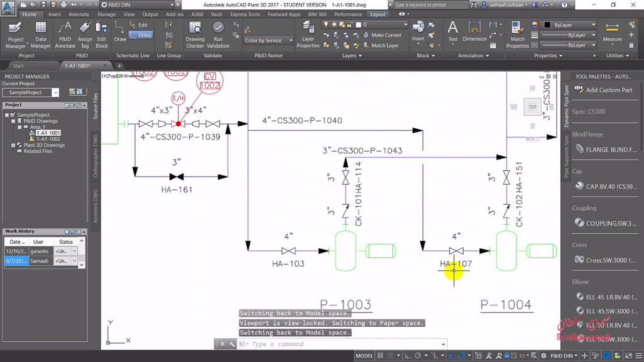
Task: Toggle grid display in status bar
Action: pyautogui.click(x=380, y=356)
